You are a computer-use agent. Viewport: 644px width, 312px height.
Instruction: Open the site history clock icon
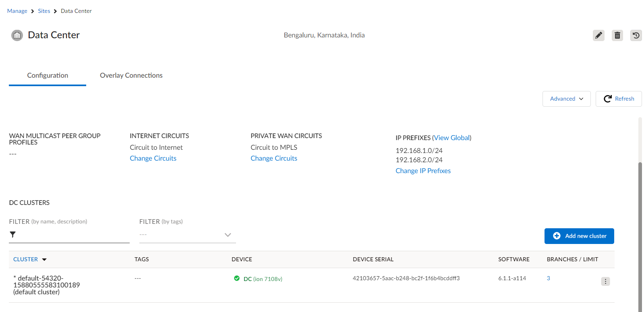coord(636,35)
